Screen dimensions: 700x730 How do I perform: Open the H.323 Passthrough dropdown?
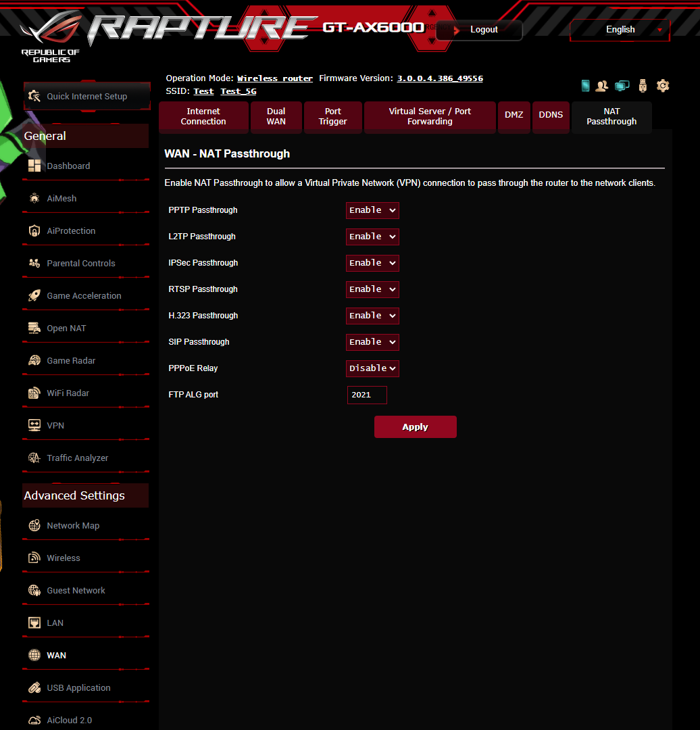tap(372, 316)
